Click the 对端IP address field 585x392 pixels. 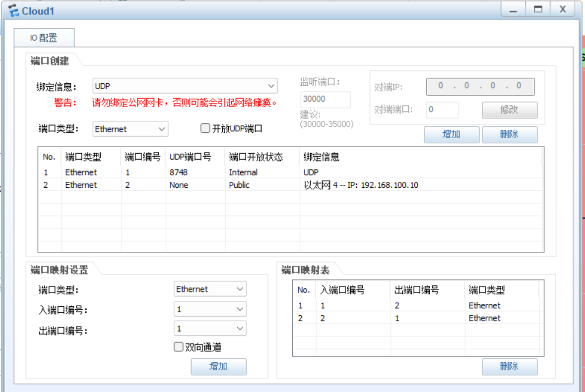(x=480, y=86)
